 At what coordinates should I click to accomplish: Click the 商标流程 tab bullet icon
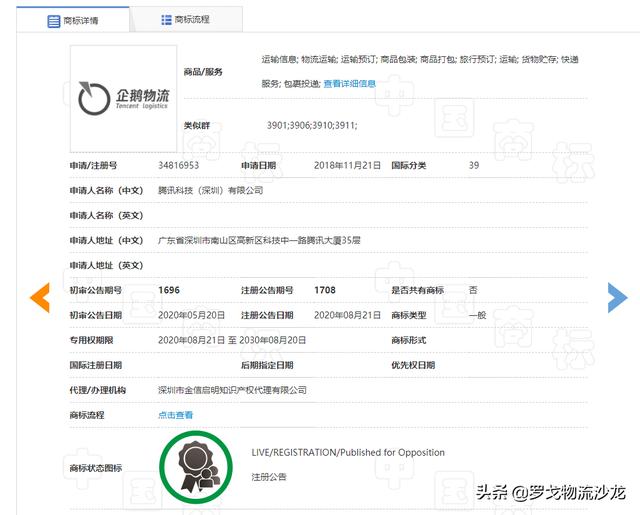[x=166, y=20]
